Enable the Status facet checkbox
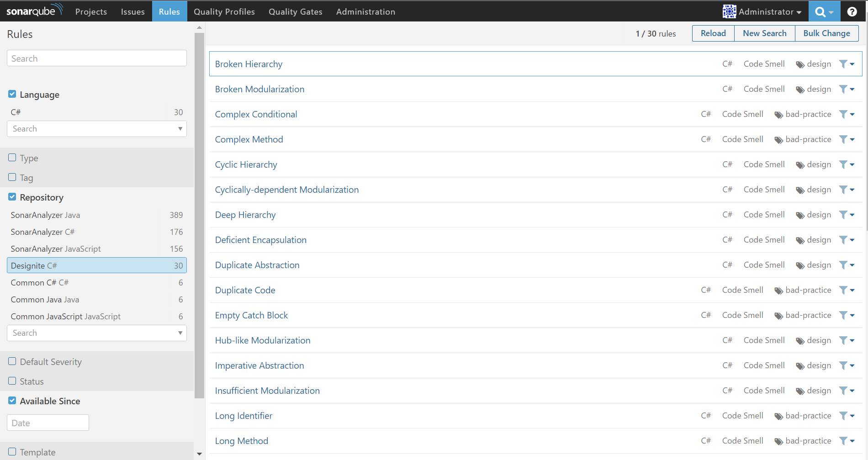The height and width of the screenshot is (460, 868). pos(12,381)
